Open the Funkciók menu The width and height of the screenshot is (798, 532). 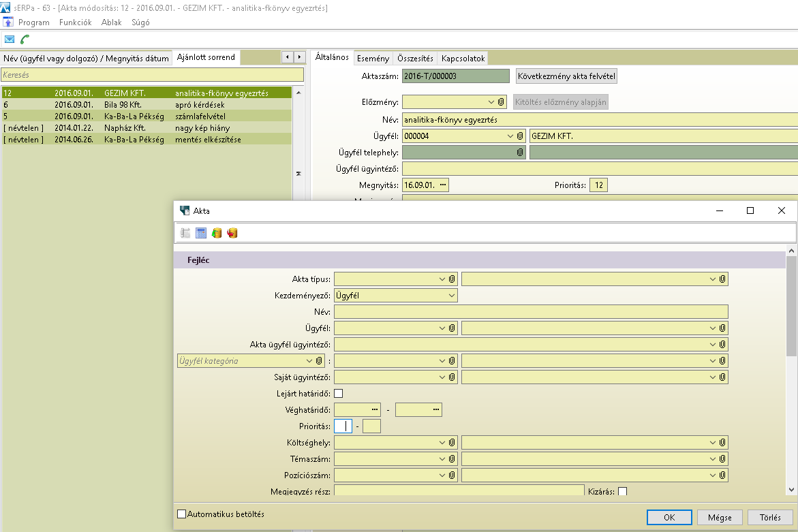(x=75, y=22)
